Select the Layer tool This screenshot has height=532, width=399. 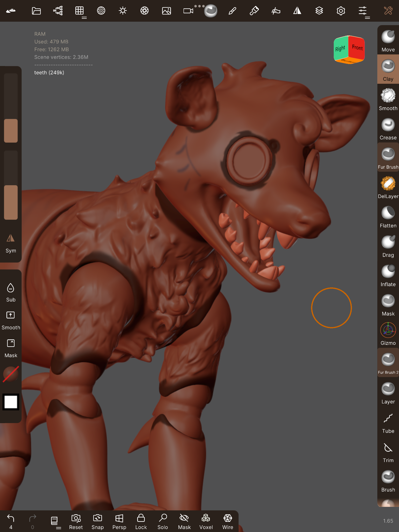(x=388, y=393)
